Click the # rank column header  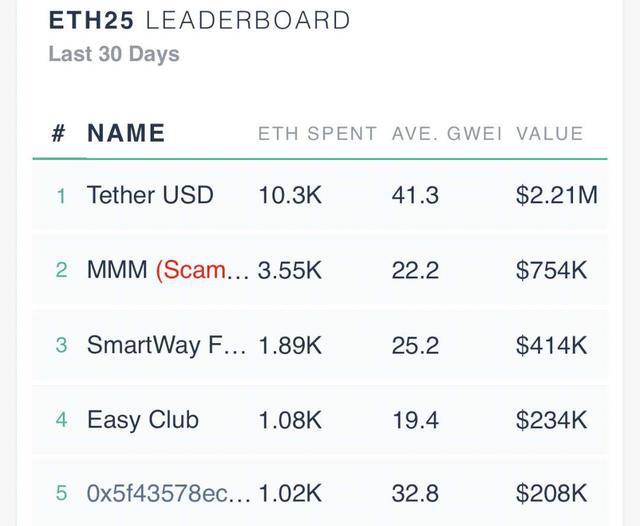pos(58,134)
